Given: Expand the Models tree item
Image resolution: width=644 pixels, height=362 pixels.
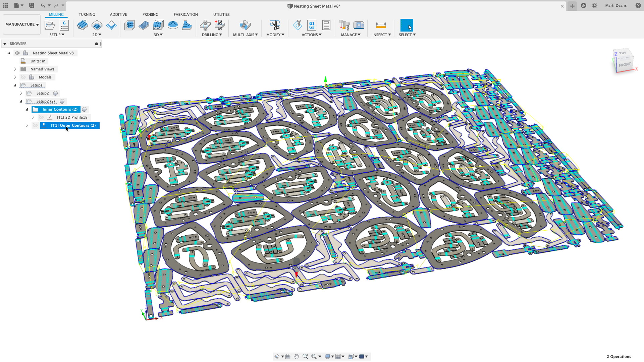Looking at the screenshot, I should [14, 77].
